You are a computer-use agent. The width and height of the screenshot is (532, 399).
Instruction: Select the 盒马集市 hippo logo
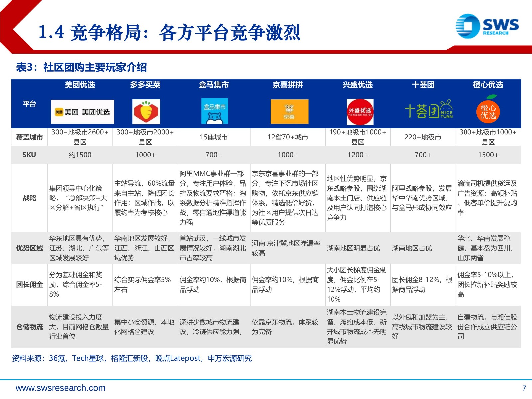pyautogui.click(x=215, y=111)
